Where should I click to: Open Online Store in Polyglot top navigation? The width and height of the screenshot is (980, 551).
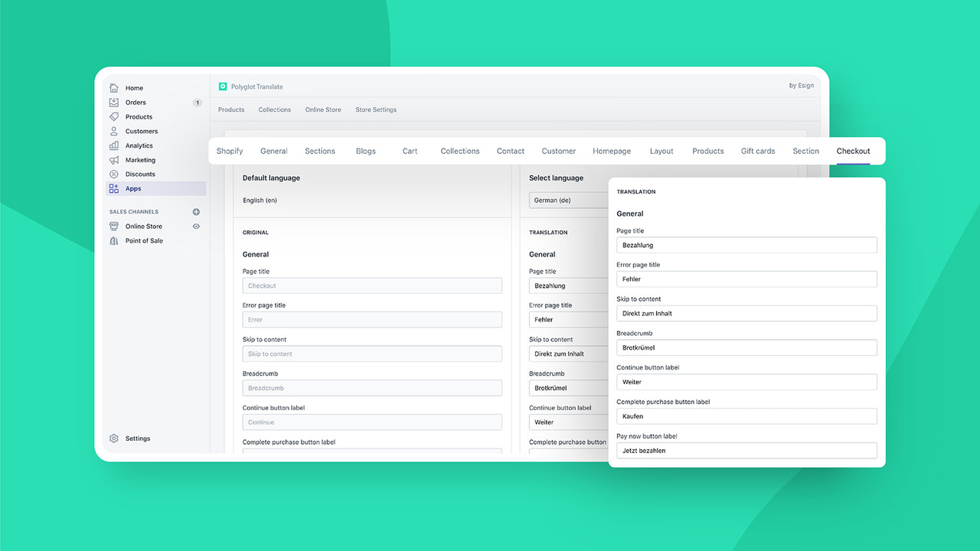[x=323, y=109]
